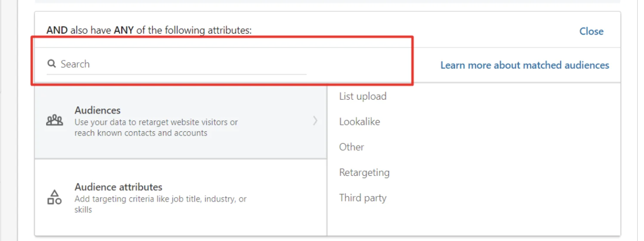Focus the Search attributes input field
644x241 pixels.
coord(176,64)
